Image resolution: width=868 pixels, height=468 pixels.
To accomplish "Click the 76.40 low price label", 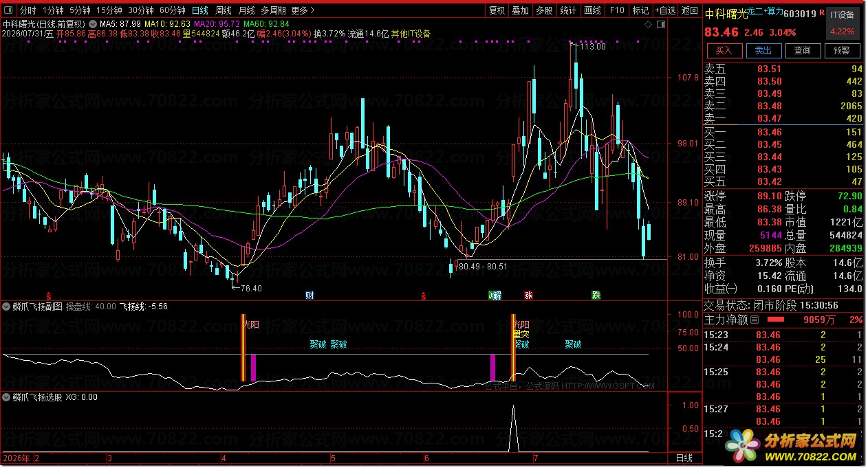I will tap(250, 288).
